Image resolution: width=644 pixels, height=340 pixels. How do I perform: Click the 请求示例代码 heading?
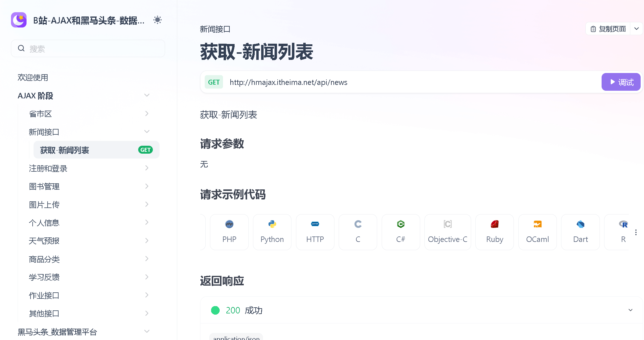tap(233, 194)
